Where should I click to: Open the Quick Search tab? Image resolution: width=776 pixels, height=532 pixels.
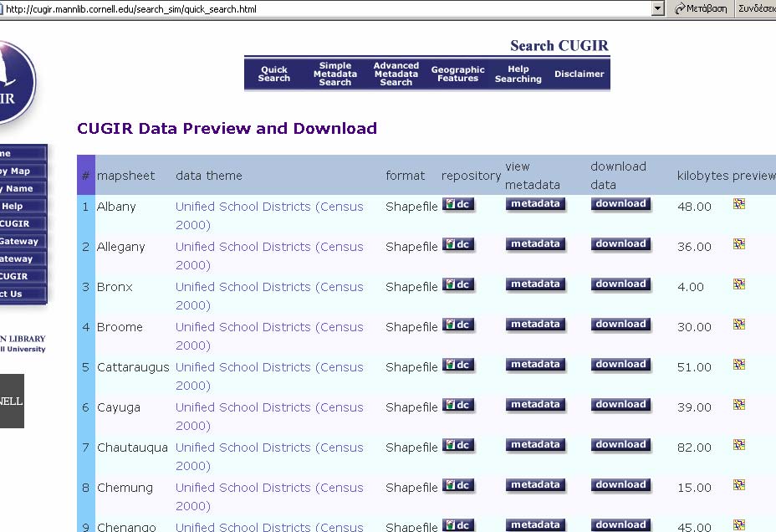click(273, 74)
